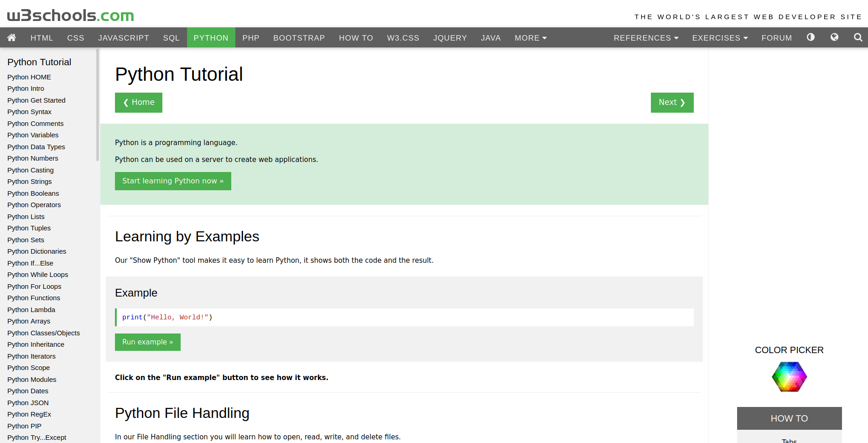Open Python Syntax link
This screenshot has height=443, width=868.
pyautogui.click(x=29, y=112)
